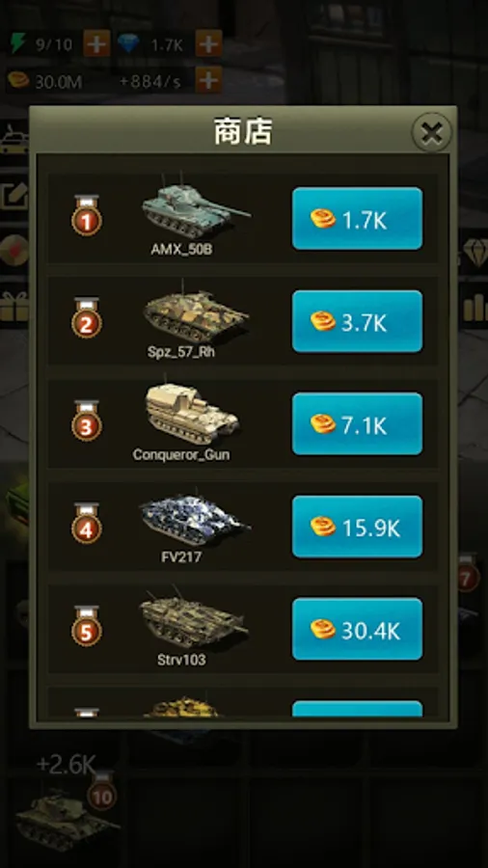The height and width of the screenshot is (868, 488).
Task: Add more energy with the plus icon
Action: pyautogui.click(x=96, y=43)
